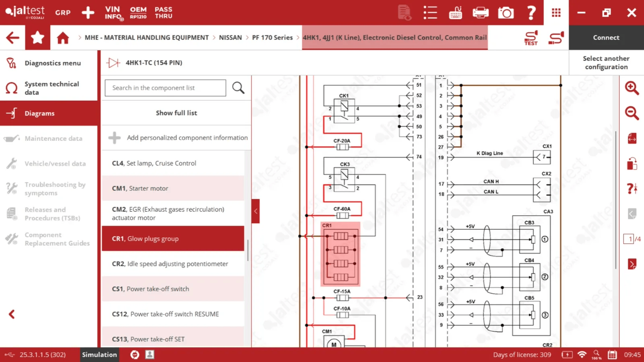Click the fit-width page icon
Screen dimensions: 644x362
(x=632, y=138)
